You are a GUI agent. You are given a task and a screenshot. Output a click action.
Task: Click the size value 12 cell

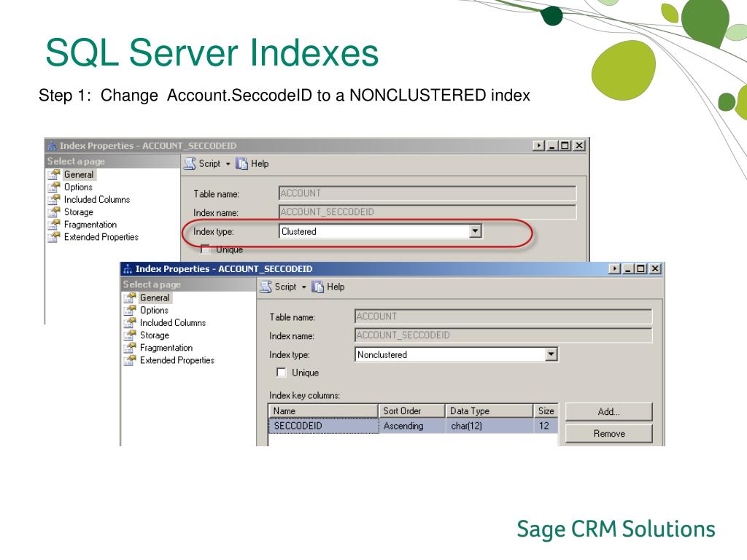click(x=546, y=426)
